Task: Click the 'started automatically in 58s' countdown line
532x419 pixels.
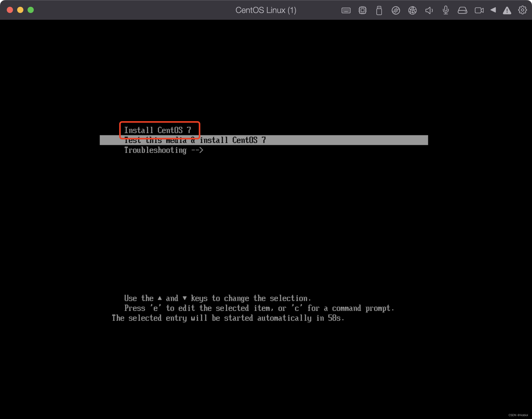Action: pos(228,318)
